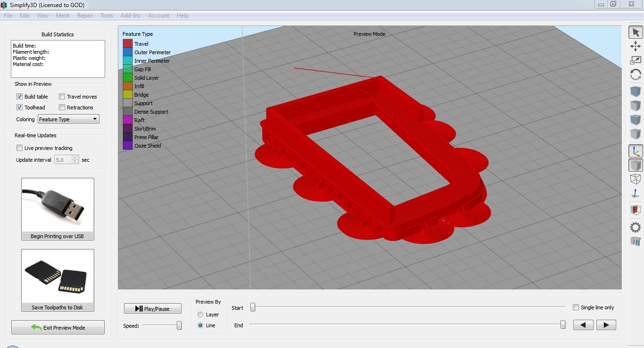Open the cross section view tool
This screenshot has height=348, width=644.
[636, 210]
